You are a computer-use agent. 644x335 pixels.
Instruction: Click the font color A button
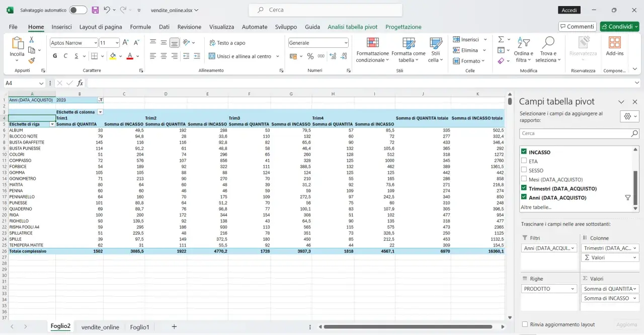point(130,56)
